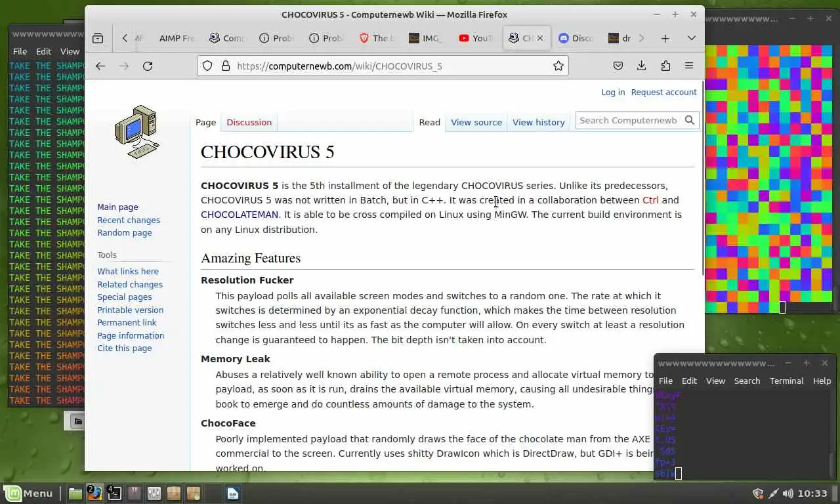
Task: Follow the CHOCOLATEMAN link
Action: (240, 215)
